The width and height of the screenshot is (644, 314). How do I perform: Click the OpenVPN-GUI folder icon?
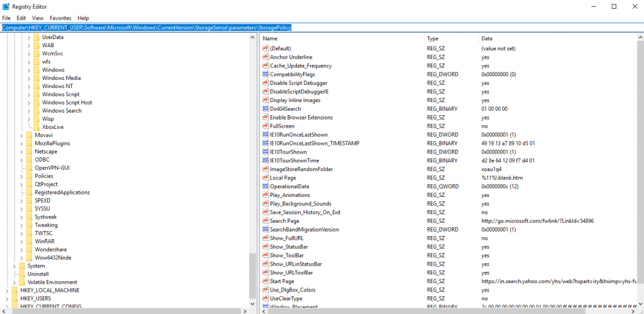[29, 167]
